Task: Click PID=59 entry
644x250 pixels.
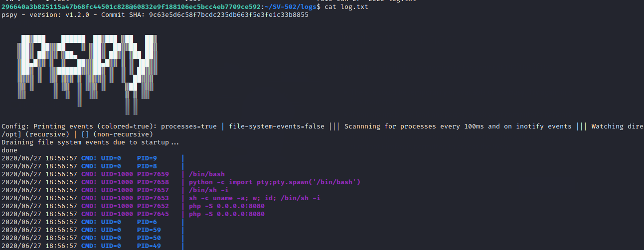Action: click(x=149, y=230)
